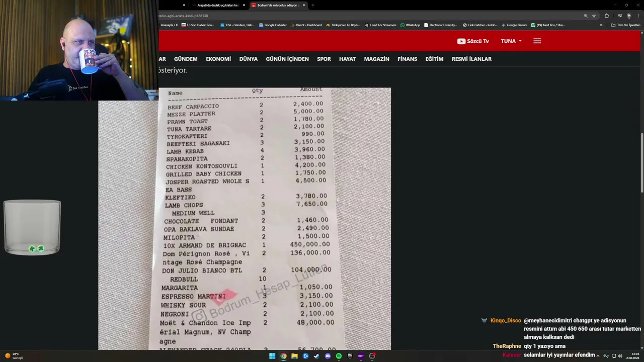Open the Chrome three-dot menu

pyautogui.click(x=638, y=16)
